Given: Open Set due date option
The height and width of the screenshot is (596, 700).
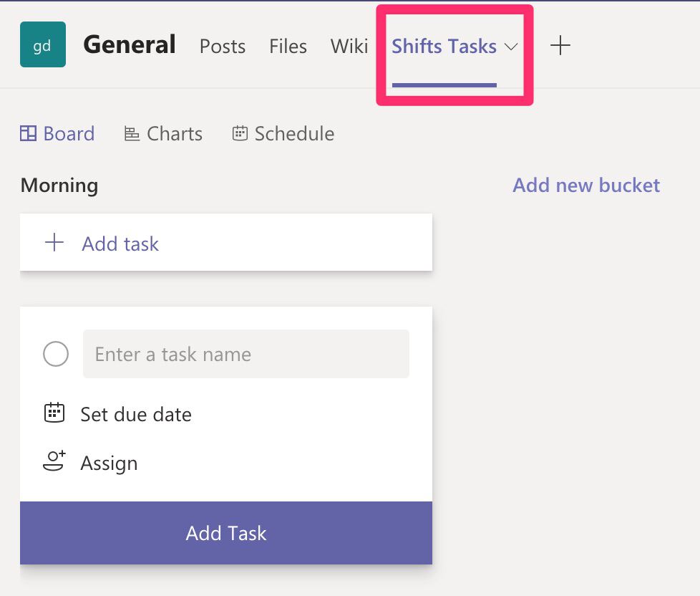Looking at the screenshot, I should click(x=136, y=414).
